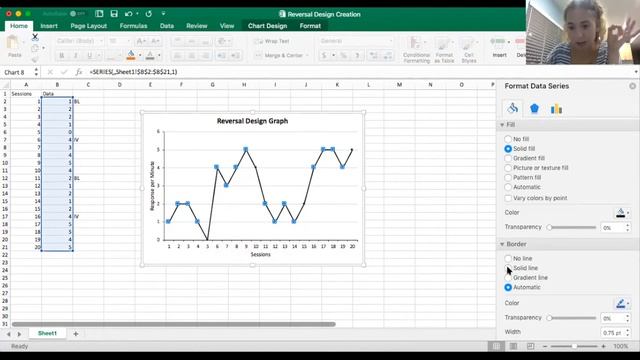Open the General number format dropdown

click(x=391, y=41)
